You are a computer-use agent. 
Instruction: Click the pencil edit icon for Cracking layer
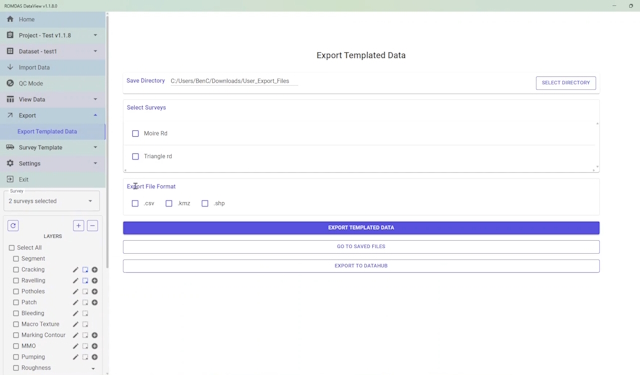click(76, 270)
